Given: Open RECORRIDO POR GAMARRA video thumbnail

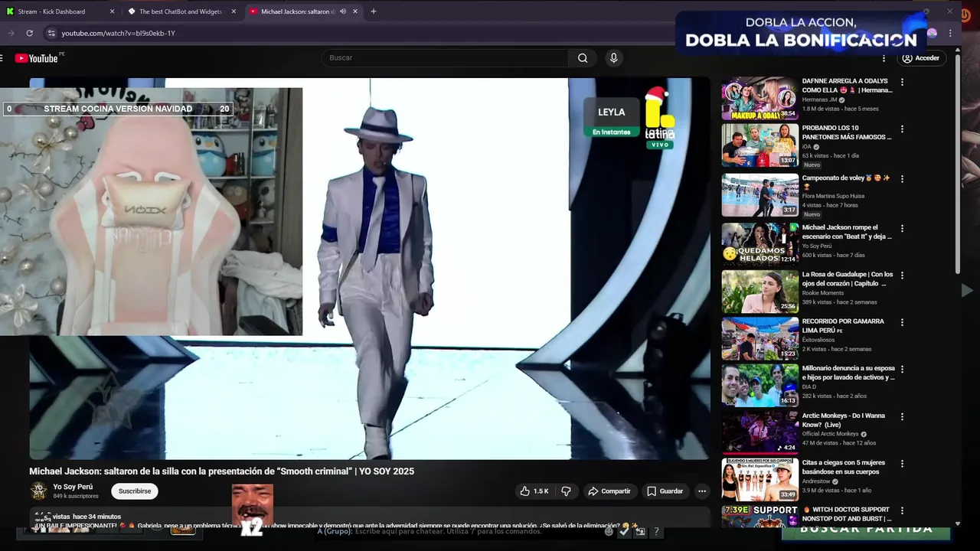Looking at the screenshot, I should [x=759, y=338].
